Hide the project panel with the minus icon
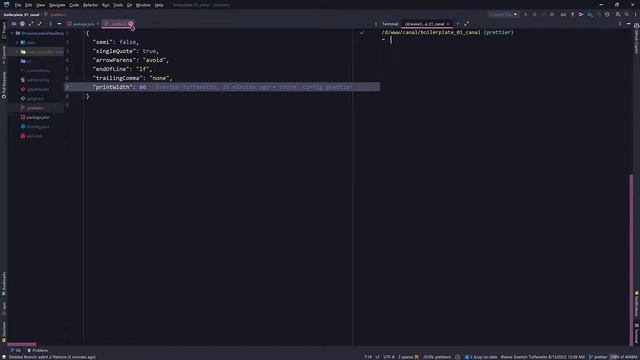Viewport: 640px width, 360px height. pyautogui.click(x=59, y=24)
